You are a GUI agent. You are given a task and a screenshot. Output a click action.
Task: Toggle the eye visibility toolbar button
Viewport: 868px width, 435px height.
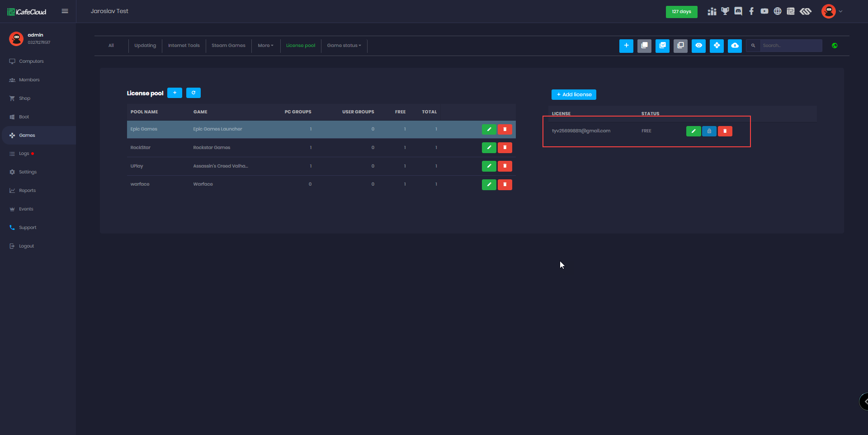coord(698,46)
